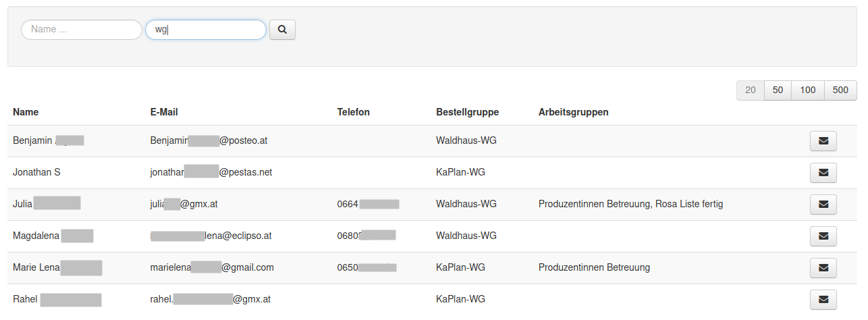Image resolution: width=868 pixels, height=320 pixels.
Task: Click the search magnifier button
Action: coord(282,30)
